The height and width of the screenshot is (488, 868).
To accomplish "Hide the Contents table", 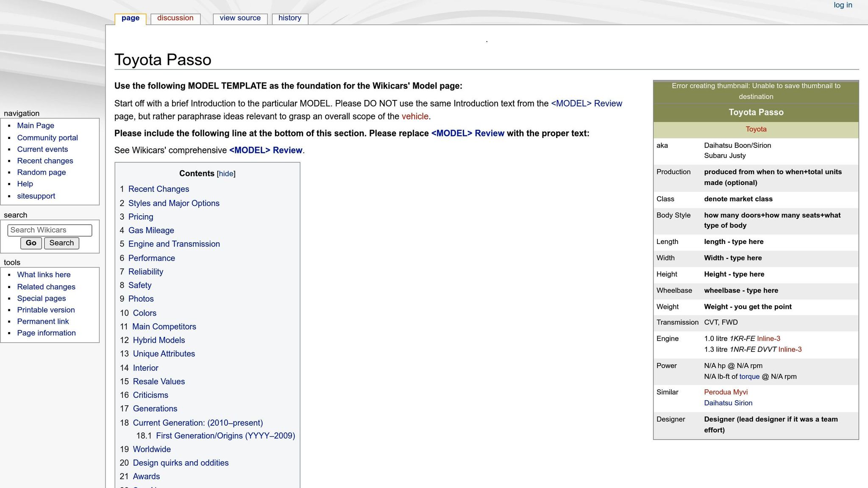I will coord(226,174).
